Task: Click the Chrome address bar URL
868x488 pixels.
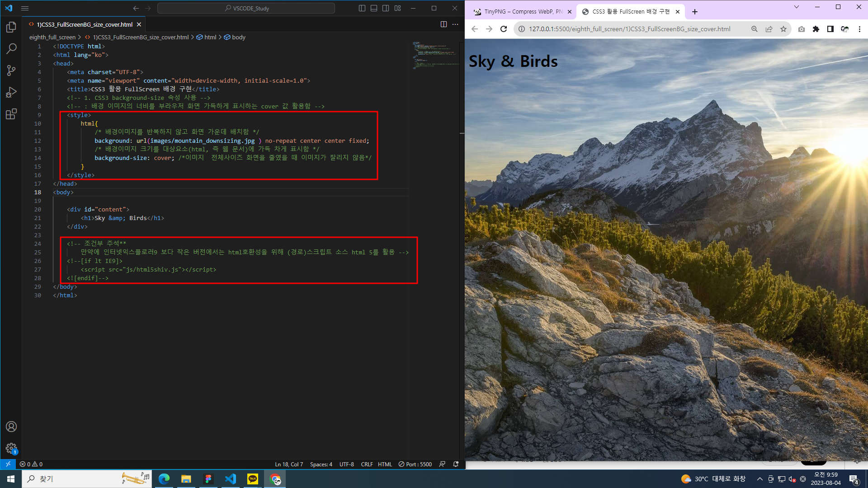Action: [x=629, y=29]
